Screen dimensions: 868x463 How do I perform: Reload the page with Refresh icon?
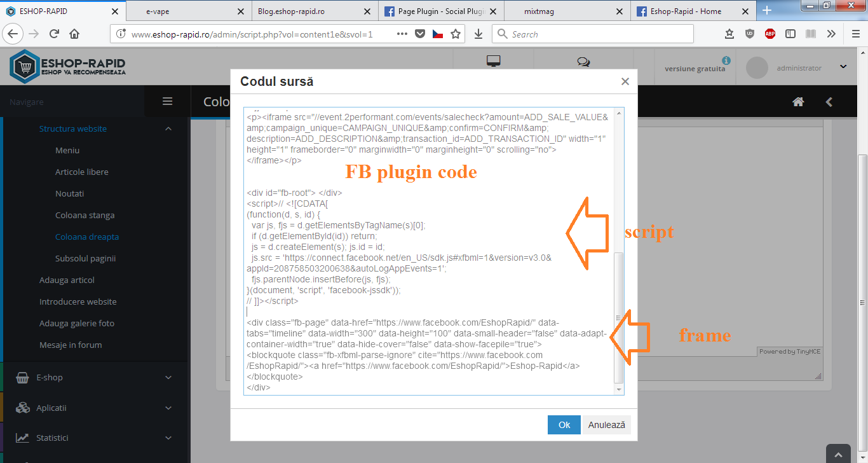(x=54, y=34)
